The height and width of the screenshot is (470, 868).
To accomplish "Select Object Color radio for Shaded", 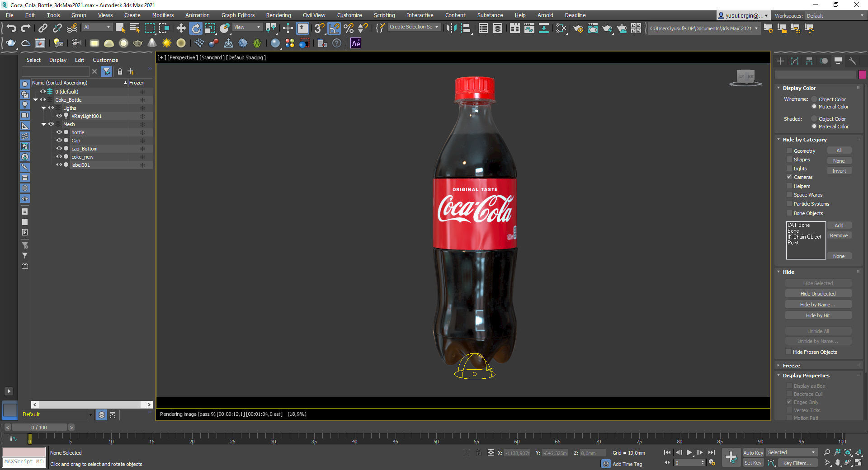I will coord(814,119).
